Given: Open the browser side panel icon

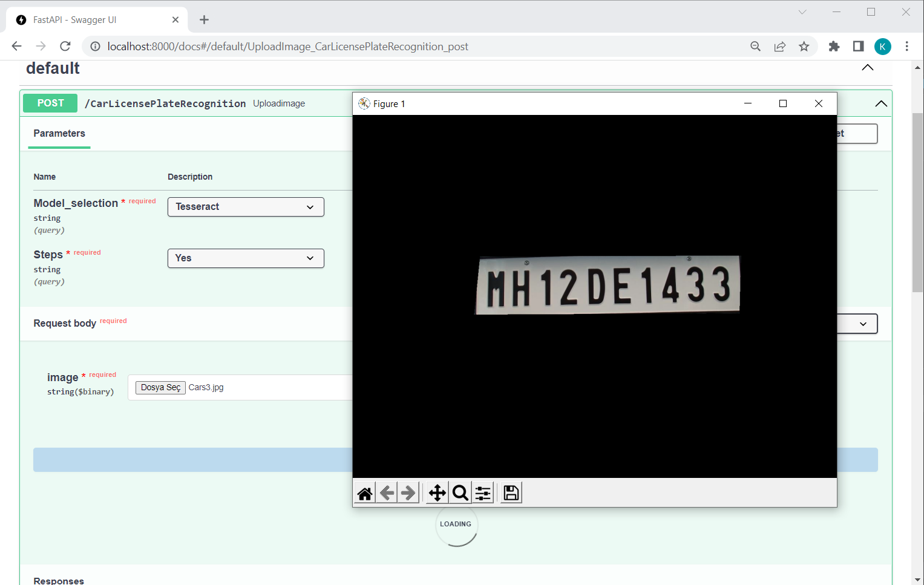Looking at the screenshot, I should [857, 46].
